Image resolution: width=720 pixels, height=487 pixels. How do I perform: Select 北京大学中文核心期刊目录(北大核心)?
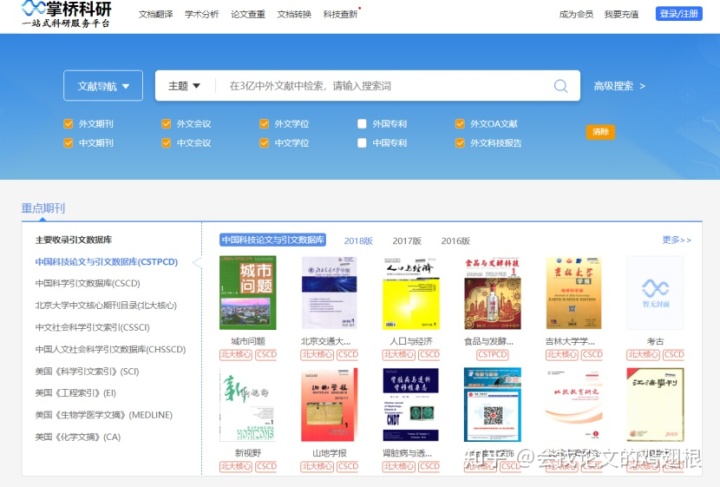point(106,305)
